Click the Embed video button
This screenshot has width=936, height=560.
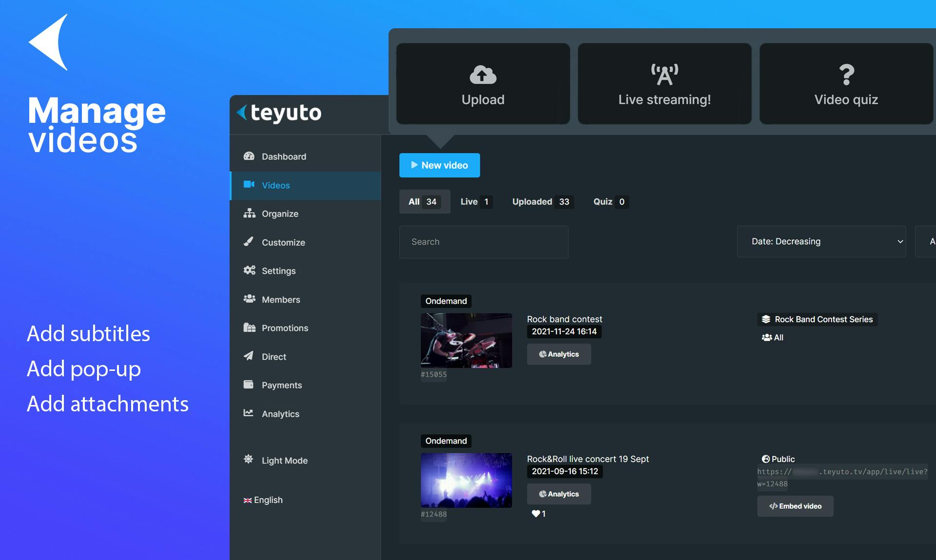[x=795, y=506]
